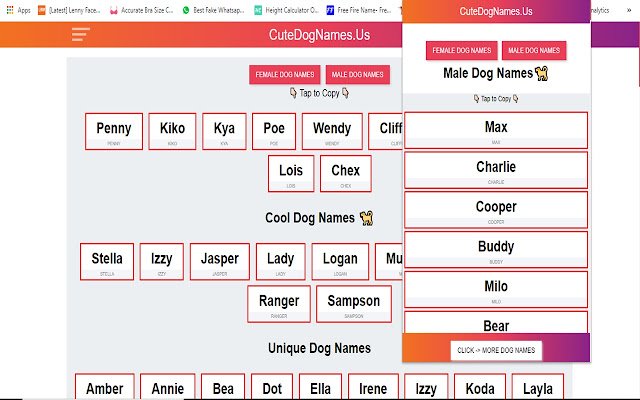Copy Cooper in the popup list
The height and width of the screenshot is (400, 640).
496,210
